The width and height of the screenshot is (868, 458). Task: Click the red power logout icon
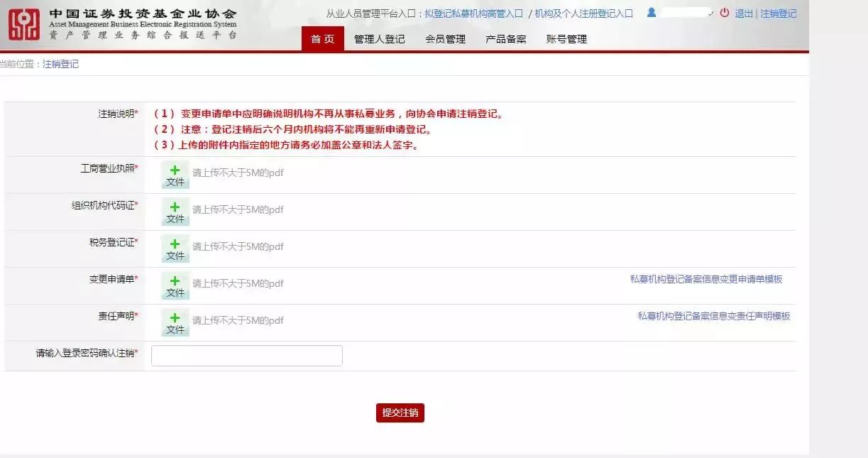pos(724,13)
